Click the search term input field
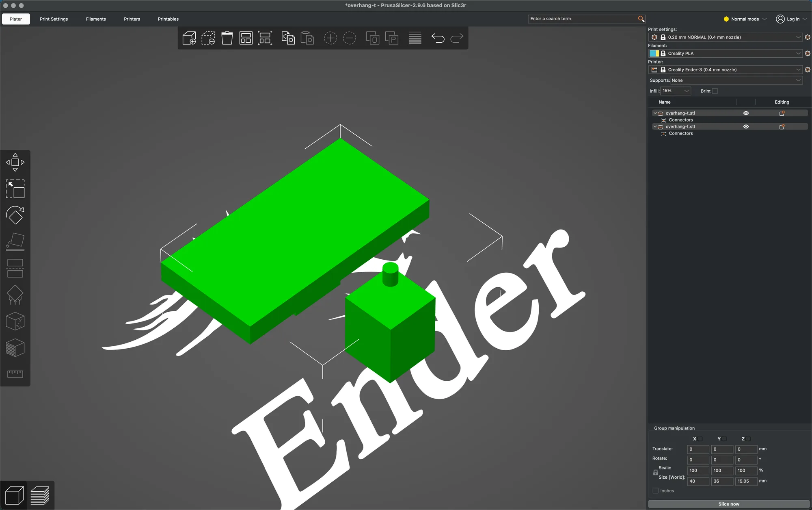812x510 pixels. (583, 19)
